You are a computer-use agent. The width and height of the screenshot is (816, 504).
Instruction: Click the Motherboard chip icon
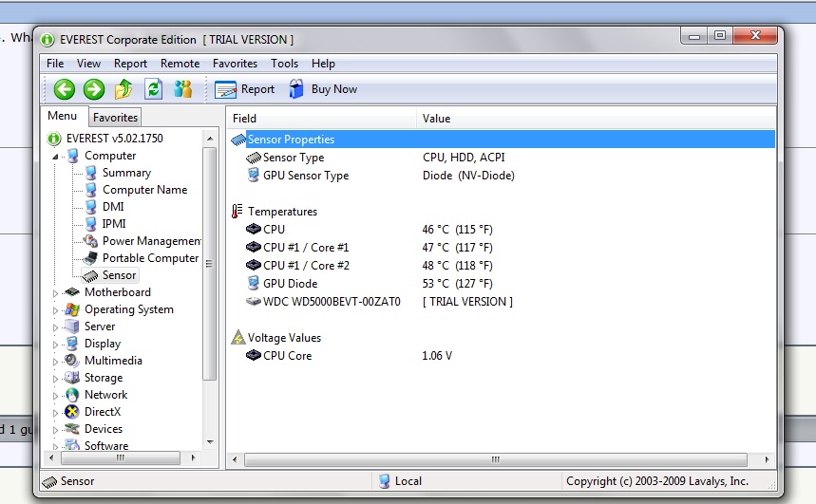coord(72,291)
